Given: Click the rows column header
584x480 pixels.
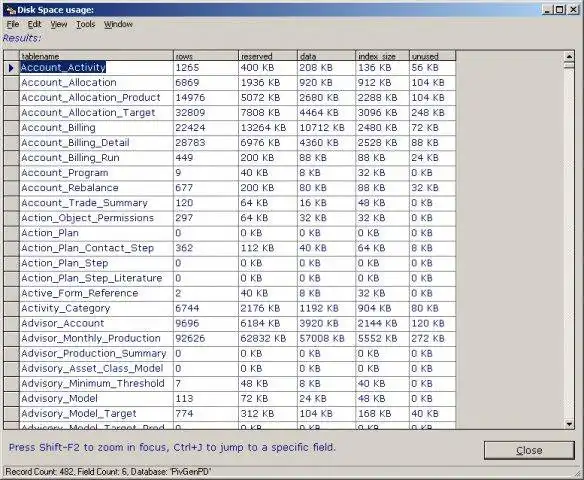Looking at the screenshot, I should coord(206,56).
